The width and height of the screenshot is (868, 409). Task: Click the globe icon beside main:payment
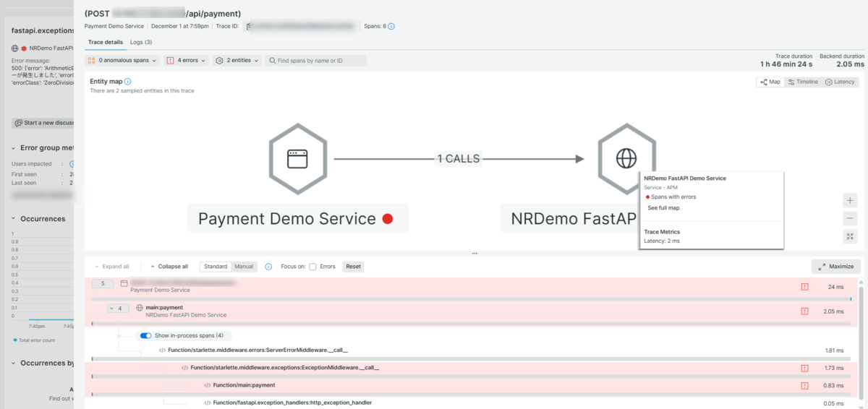140,308
